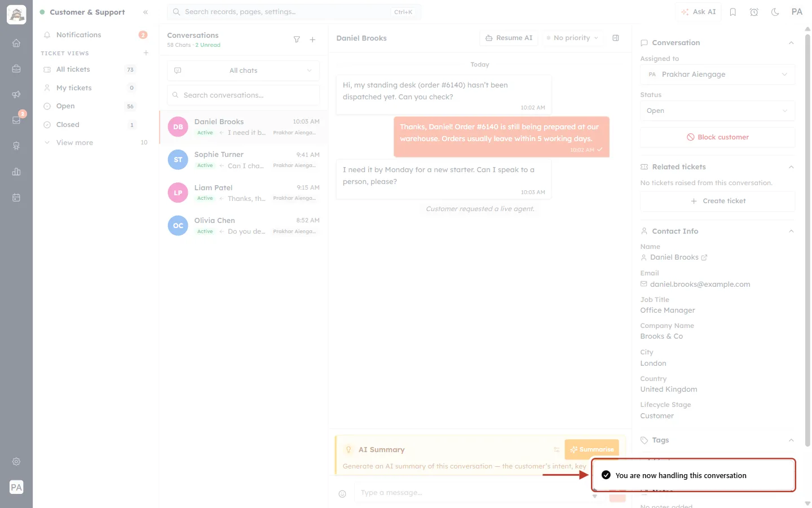Open the bar chart reports icon
Screen dimensions: 812x508
click(16, 172)
